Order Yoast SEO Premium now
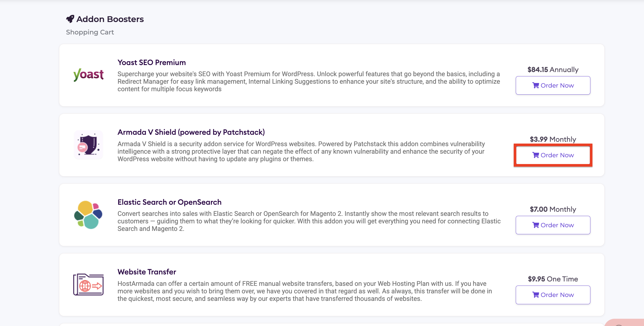 [553, 85]
